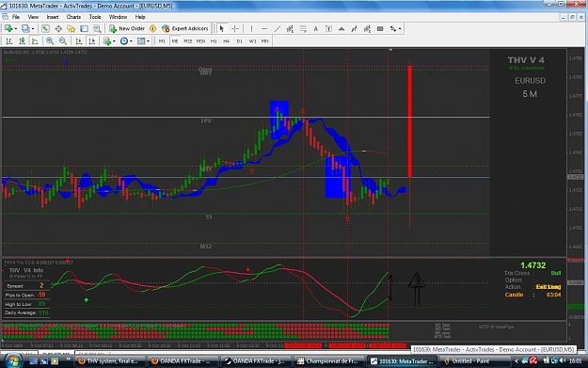Open the Charts menu
The image size is (588, 368).
[x=73, y=17]
